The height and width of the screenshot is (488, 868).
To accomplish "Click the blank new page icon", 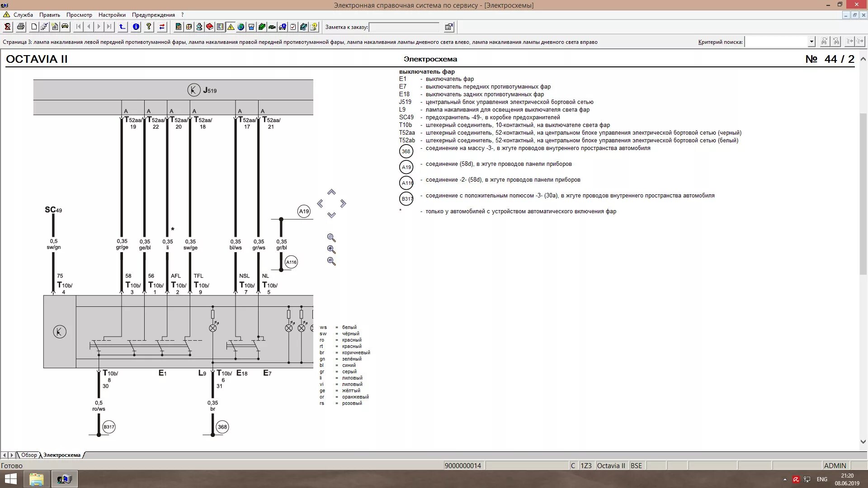I will click(x=34, y=27).
